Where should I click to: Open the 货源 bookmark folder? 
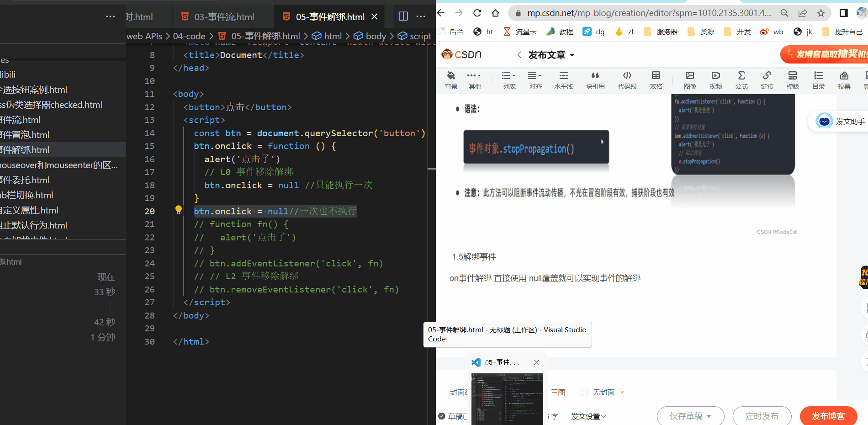[701, 32]
